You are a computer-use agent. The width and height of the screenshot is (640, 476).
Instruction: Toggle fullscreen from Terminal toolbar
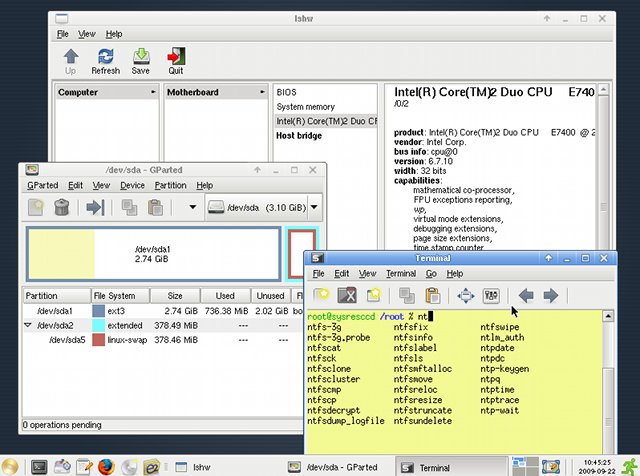coord(466,295)
